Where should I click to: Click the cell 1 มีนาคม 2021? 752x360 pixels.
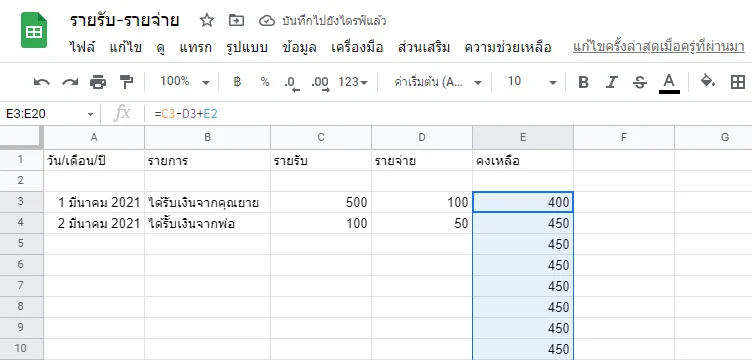(94, 202)
